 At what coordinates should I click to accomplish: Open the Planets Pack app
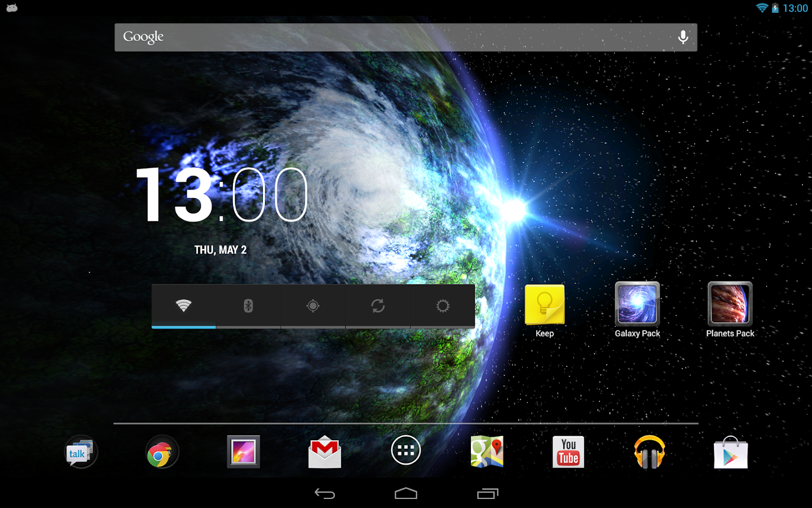730,305
